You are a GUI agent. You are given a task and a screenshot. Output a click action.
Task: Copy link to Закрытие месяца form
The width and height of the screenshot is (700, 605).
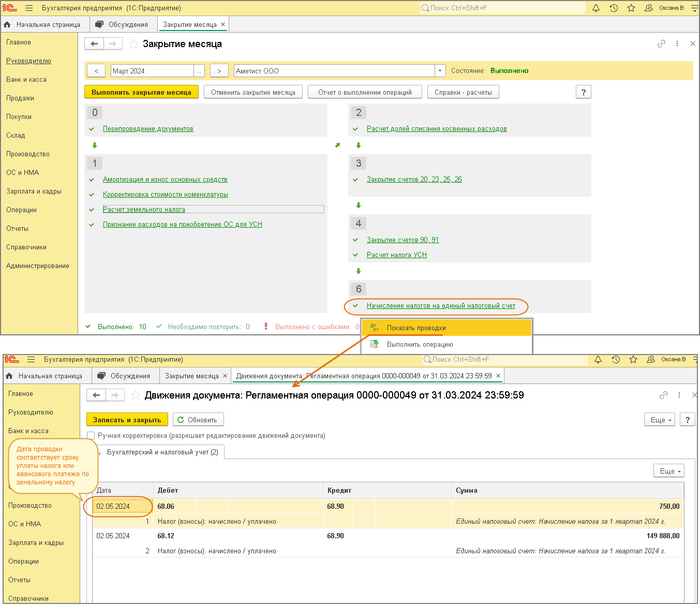pyautogui.click(x=661, y=44)
